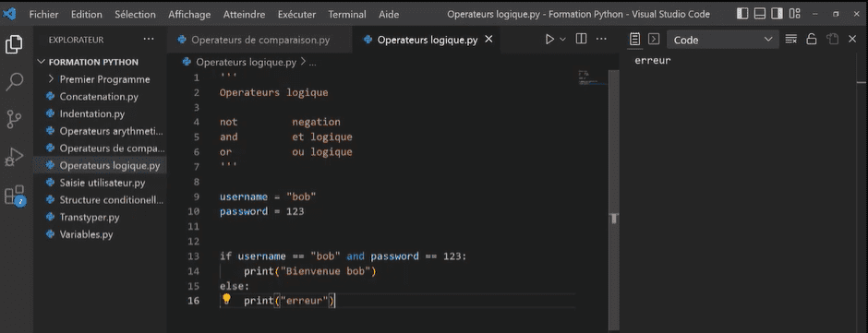
Task: Click the 'password = 123' line
Action: point(262,211)
